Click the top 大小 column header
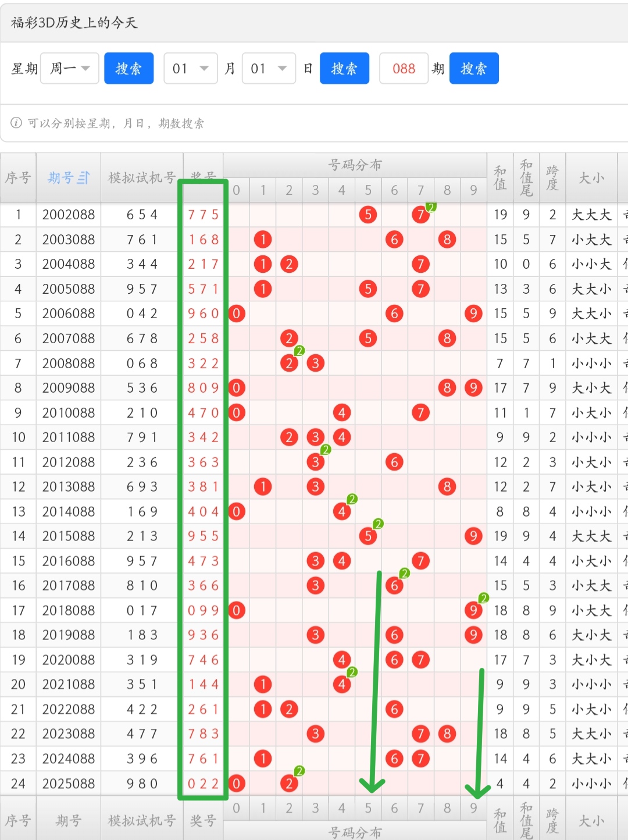Image resolution: width=628 pixels, height=840 pixels. click(x=591, y=178)
